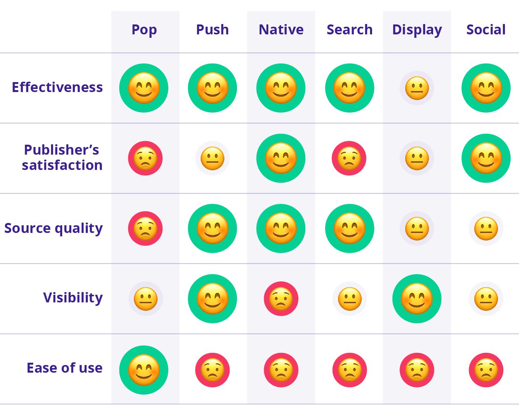Click the happy face for Search Source quality
The image size is (519, 420).
[x=350, y=228]
